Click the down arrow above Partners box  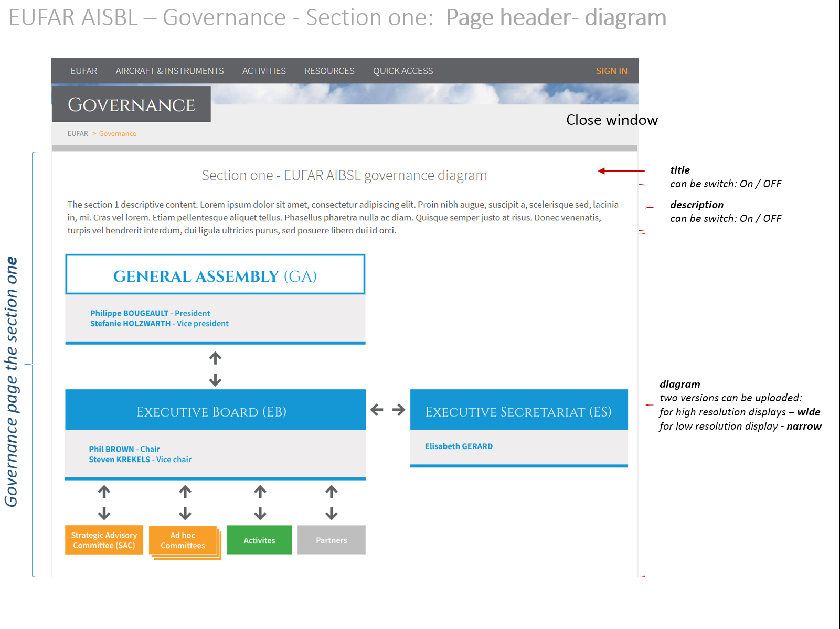331,514
